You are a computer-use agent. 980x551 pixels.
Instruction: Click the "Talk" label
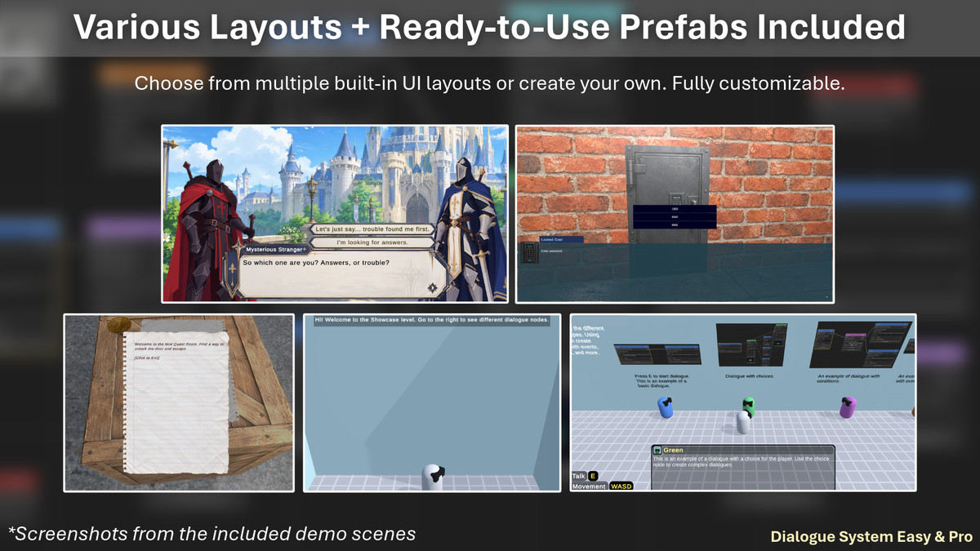coord(578,476)
